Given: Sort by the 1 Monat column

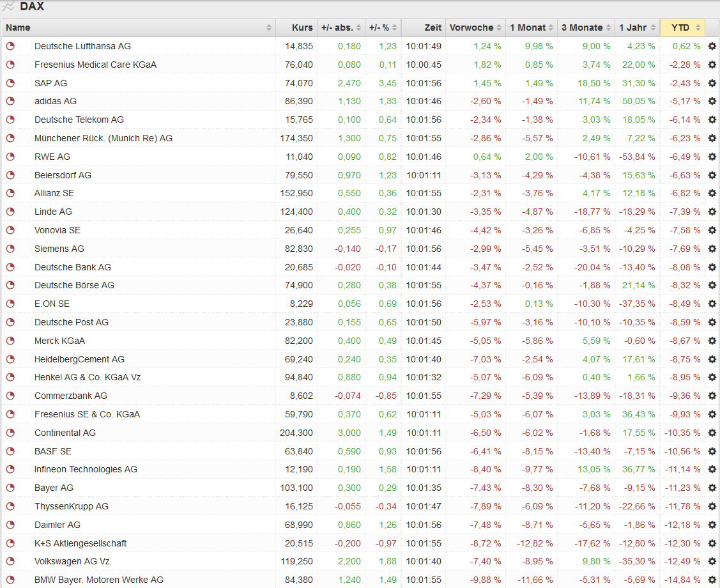Looking at the screenshot, I should 532,27.
